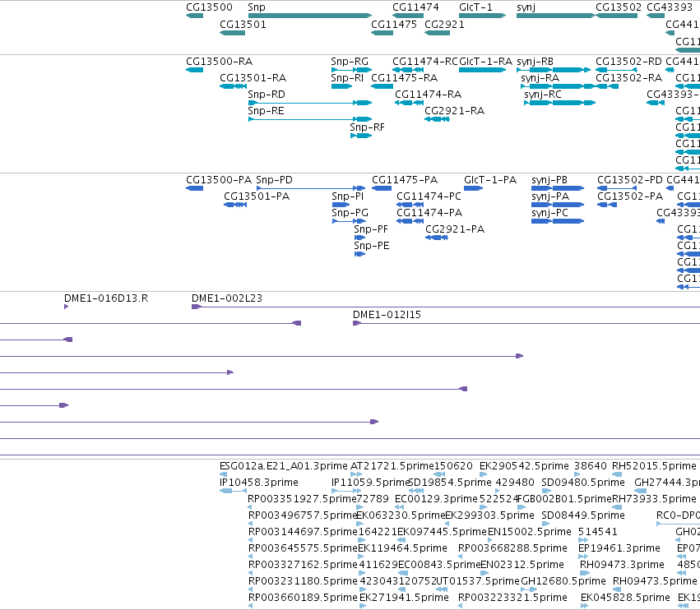Click the EK290542.5prime EST label
Viewport: 700px width, 610px height.
click(x=524, y=466)
